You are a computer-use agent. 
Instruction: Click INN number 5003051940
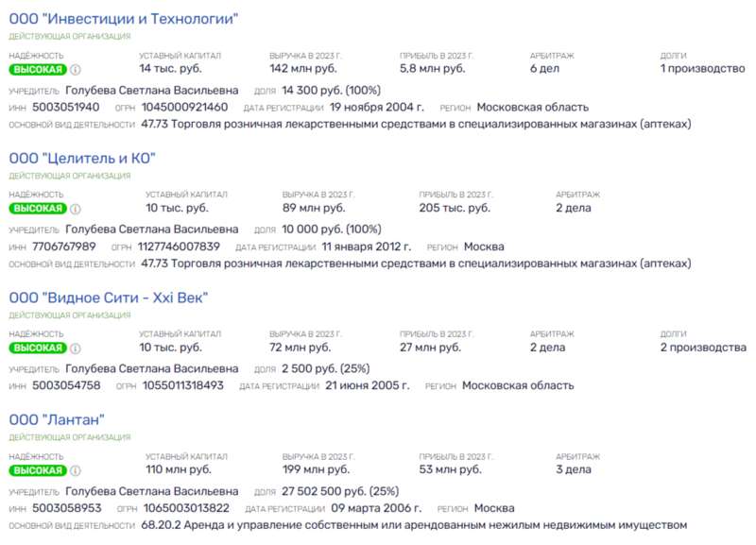(x=66, y=107)
